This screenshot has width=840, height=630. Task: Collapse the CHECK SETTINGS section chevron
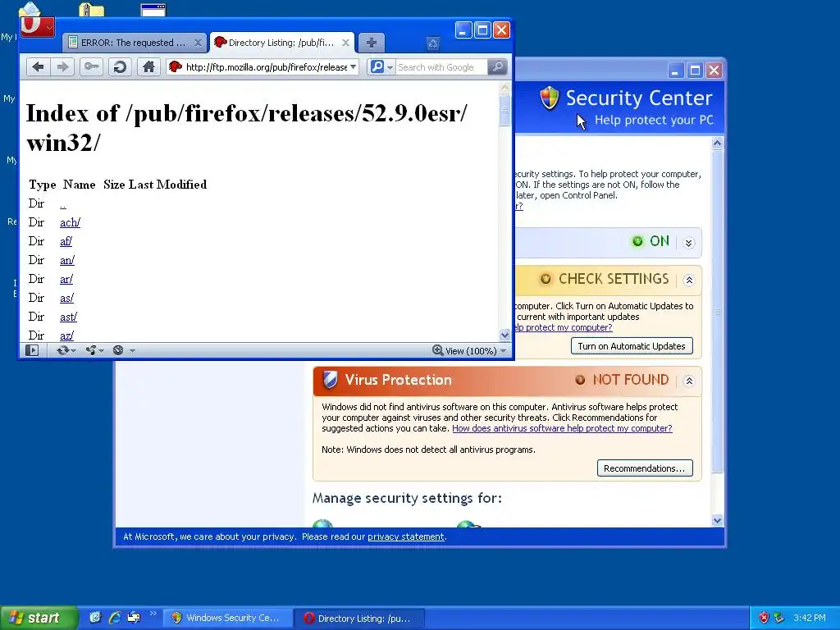point(689,281)
